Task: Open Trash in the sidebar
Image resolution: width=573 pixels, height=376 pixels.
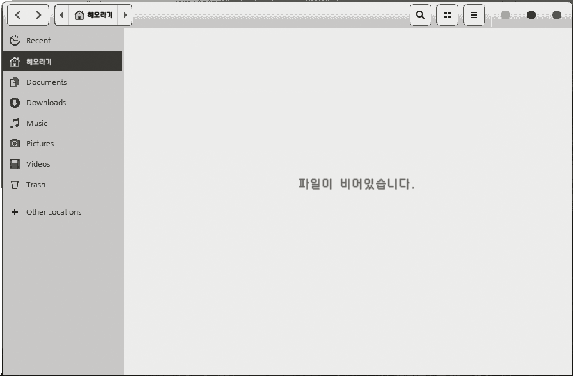Action: click(x=62, y=185)
